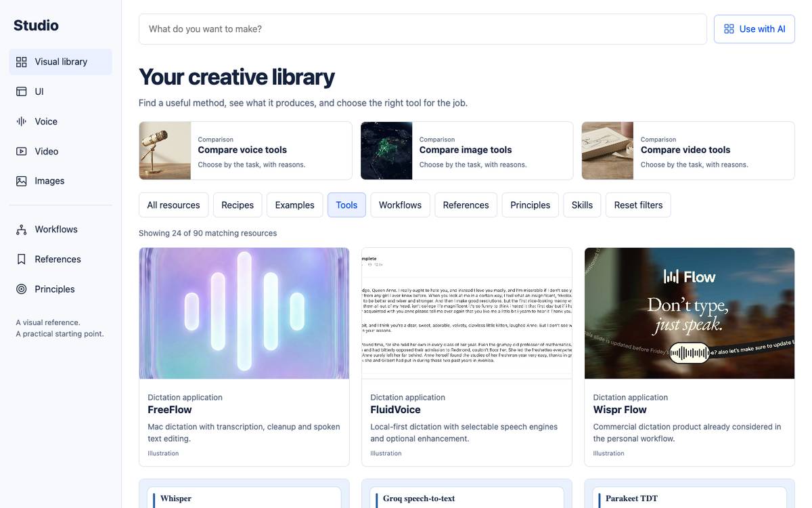Open the FluidVoice transcript illustration
This screenshot has height=508, width=812.
pyautogui.click(x=467, y=313)
